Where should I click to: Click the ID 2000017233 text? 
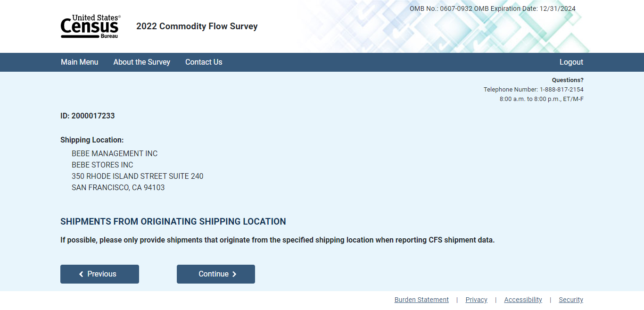(x=88, y=116)
